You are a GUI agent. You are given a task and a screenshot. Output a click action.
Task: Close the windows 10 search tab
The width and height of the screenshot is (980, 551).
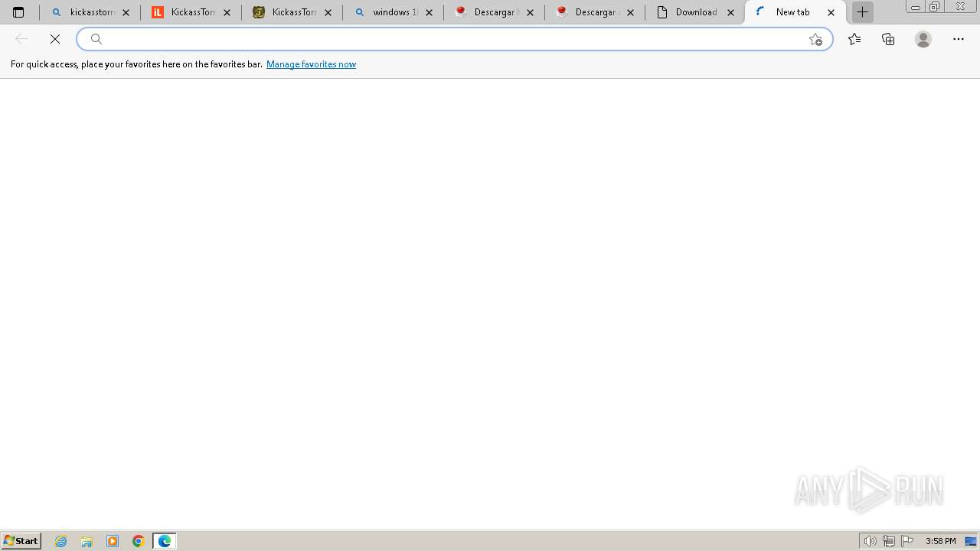click(x=429, y=12)
